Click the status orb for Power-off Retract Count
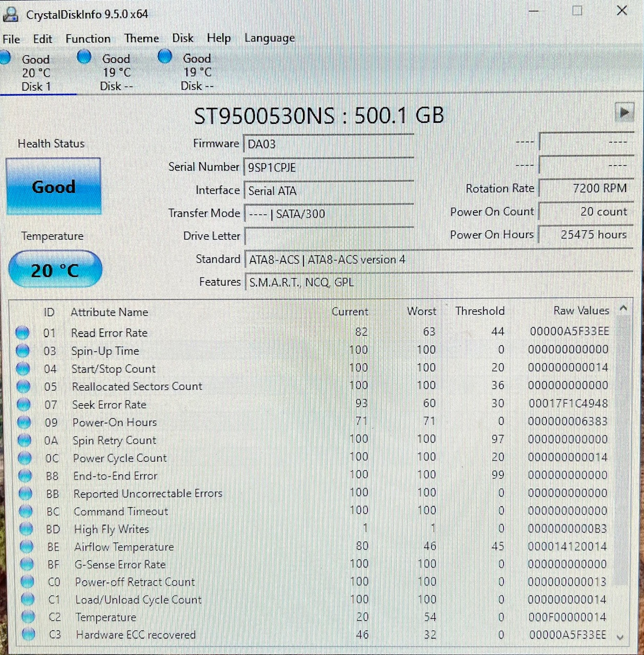This screenshot has height=655, width=644. click(x=27, y=582)
